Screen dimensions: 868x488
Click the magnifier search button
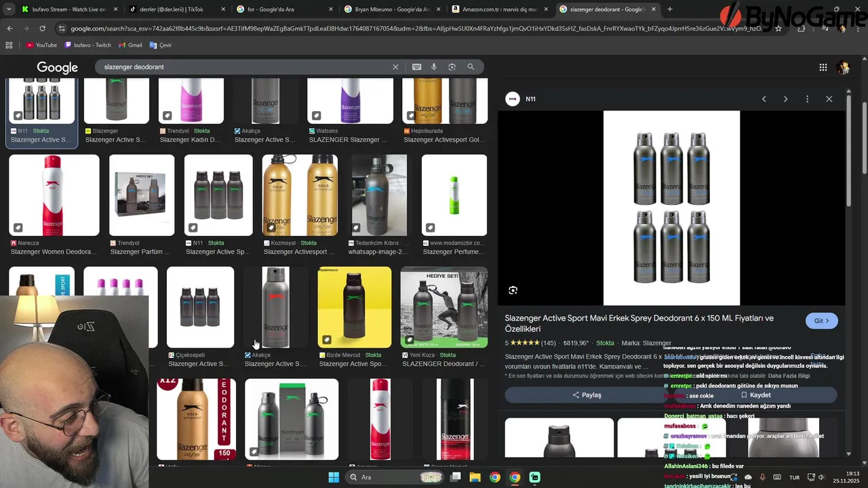(x=471, y=67)
